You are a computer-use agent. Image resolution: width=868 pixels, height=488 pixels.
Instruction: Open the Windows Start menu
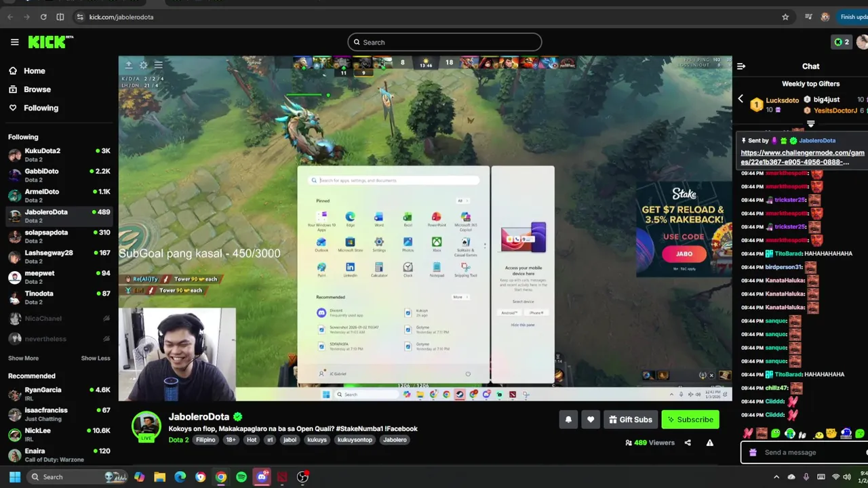14,477
